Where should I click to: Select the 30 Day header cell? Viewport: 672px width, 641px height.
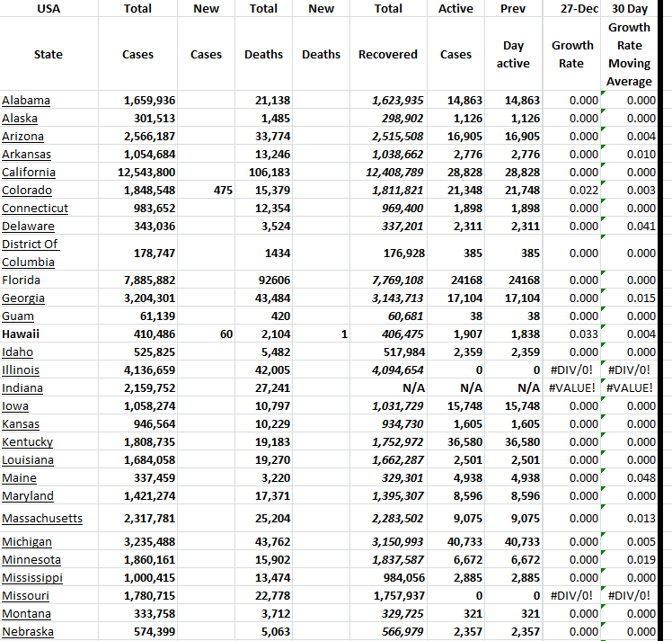point(629,9)
